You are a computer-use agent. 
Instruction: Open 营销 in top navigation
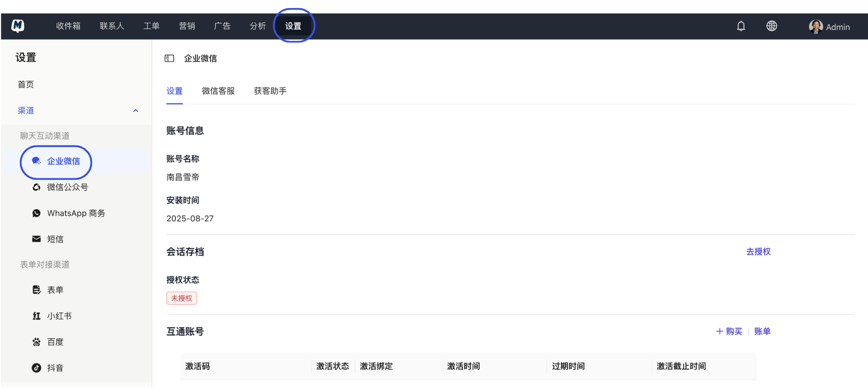click(187, 26)
